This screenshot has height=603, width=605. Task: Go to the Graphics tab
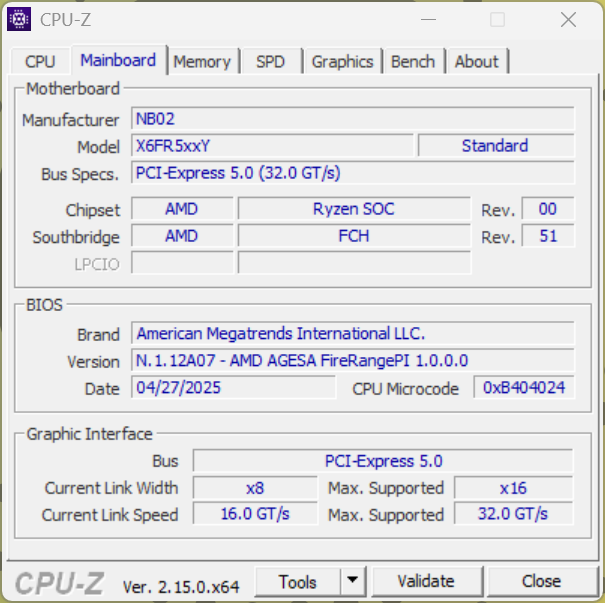point(342,61)
